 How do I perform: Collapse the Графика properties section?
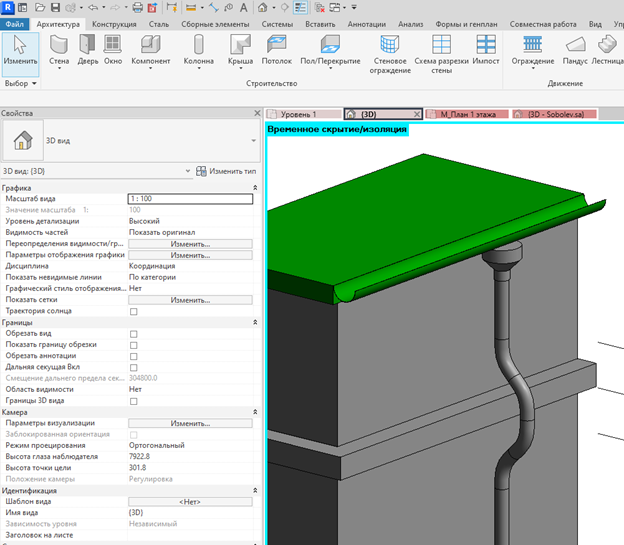tap(255, 188)
